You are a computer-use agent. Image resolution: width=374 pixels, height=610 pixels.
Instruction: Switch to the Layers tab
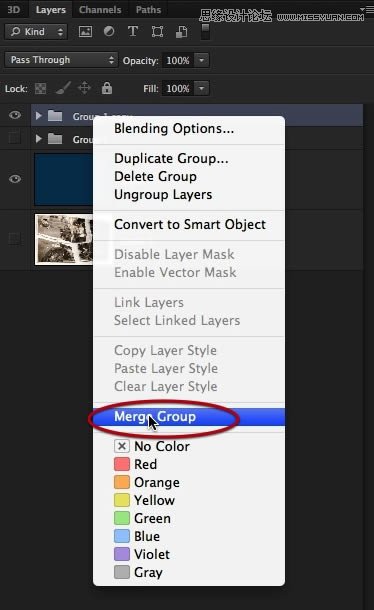coord(51,9)
